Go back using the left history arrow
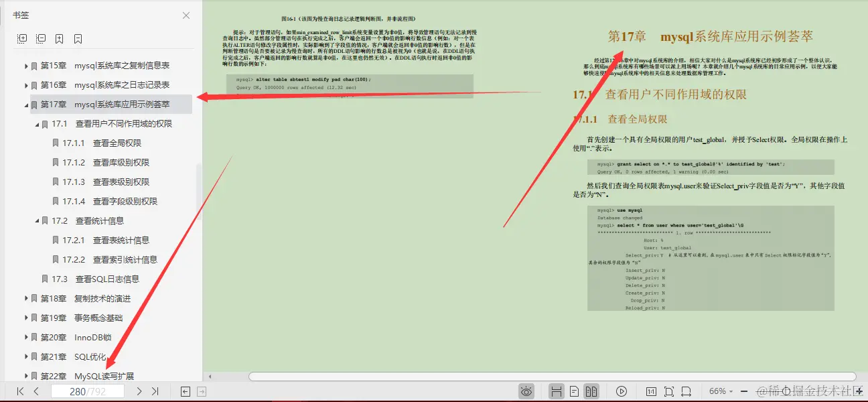The height and width of the screenshot is (402, 868). [x=184, y=391]
